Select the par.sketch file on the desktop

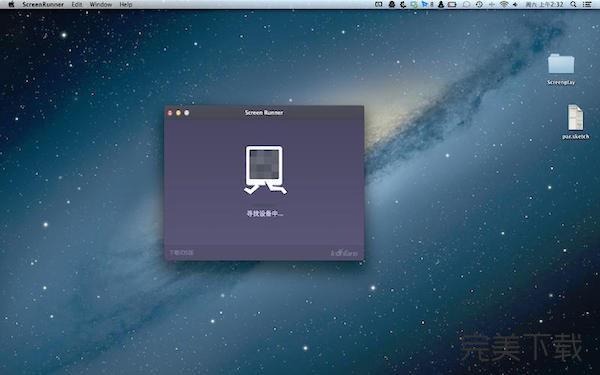click(576, 122)
